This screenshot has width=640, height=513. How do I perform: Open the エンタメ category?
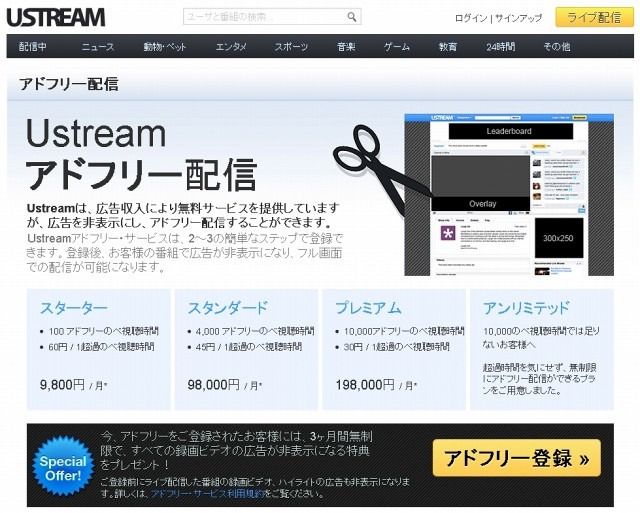[x=231, y=47]
